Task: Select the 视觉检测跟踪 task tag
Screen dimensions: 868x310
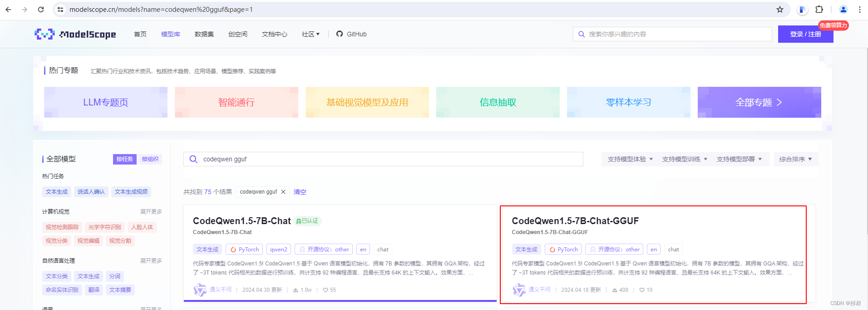Action: (x=62, y=227)
